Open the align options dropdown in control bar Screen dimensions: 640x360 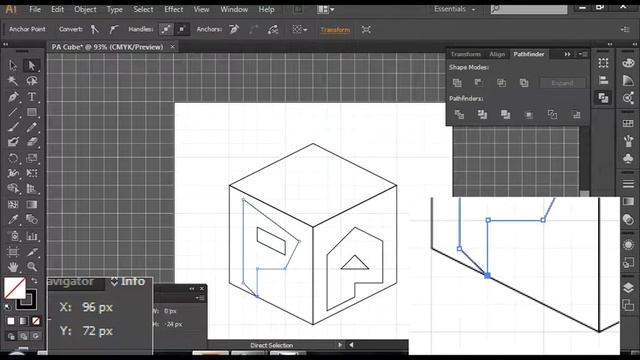[x=300, y=29]
